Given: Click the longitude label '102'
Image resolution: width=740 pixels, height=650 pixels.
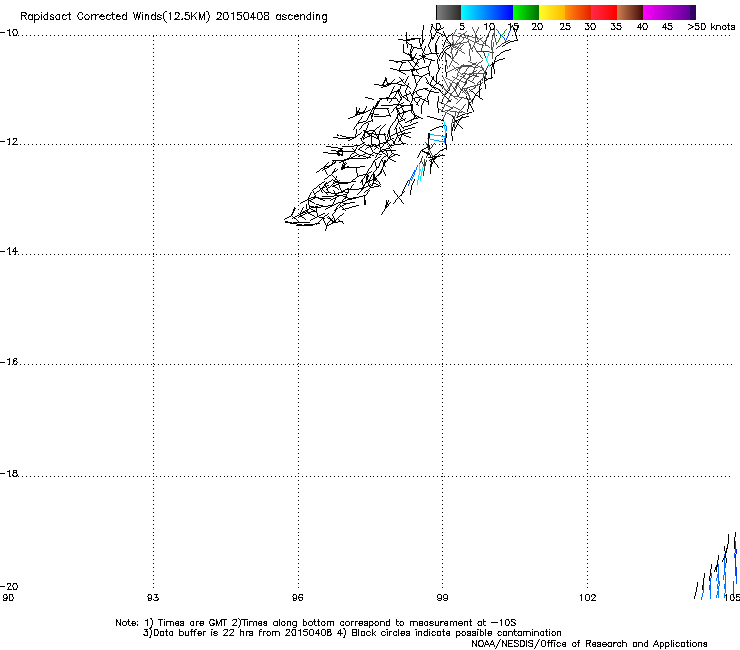Looking at the screenshot, I should [588, 598].
